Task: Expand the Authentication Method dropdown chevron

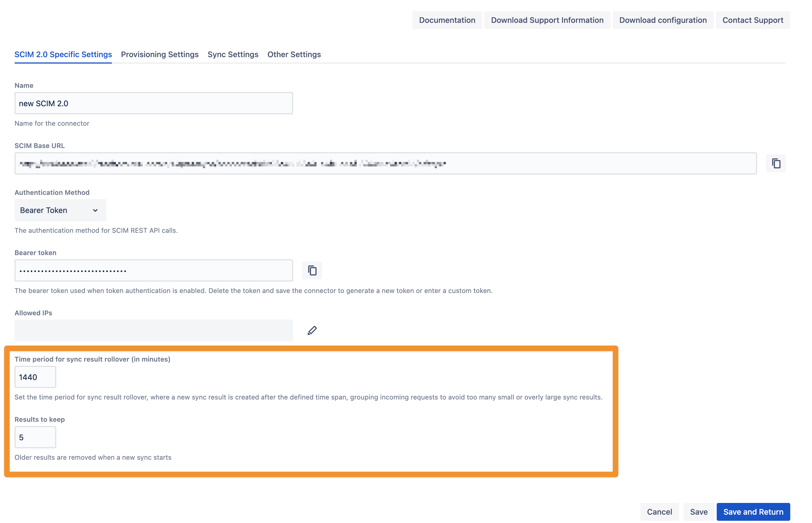Action: point(95,210)
